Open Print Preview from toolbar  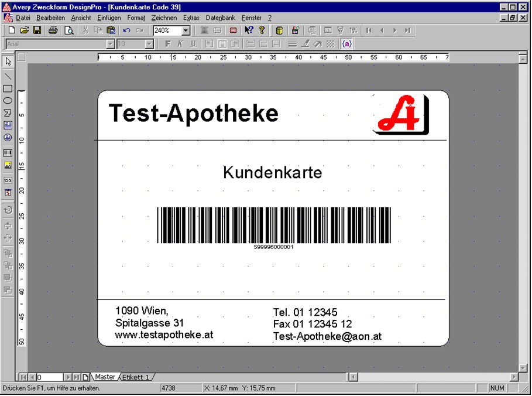[68, 30]
